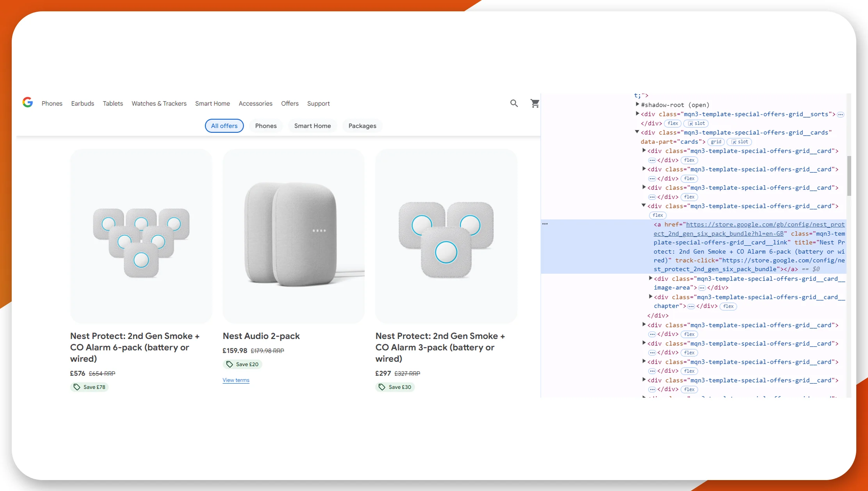Viewport: 868px width, 491px height.
Task: Click the Nest Protect 6-pack product image
Action: pos(141,236)
